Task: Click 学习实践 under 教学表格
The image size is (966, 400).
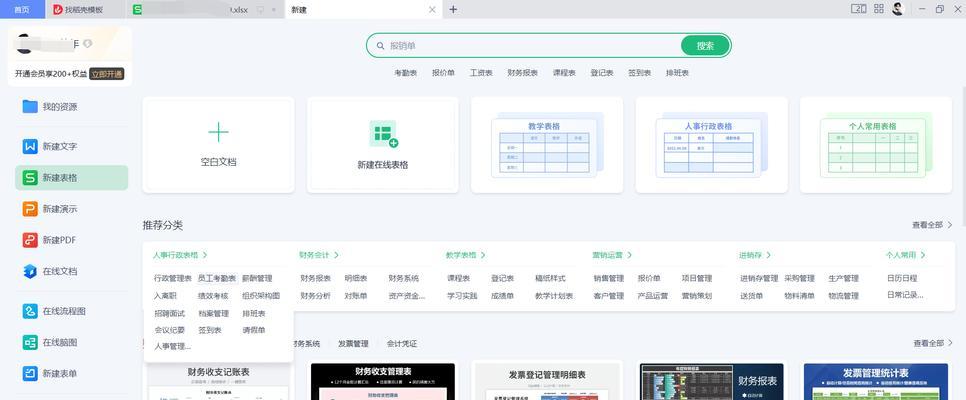Action: [462, 296]
